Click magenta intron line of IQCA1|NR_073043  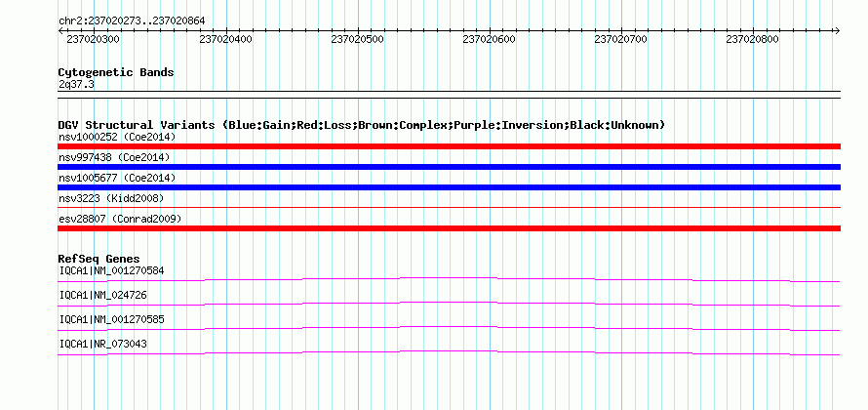click(x=449, y=353)
